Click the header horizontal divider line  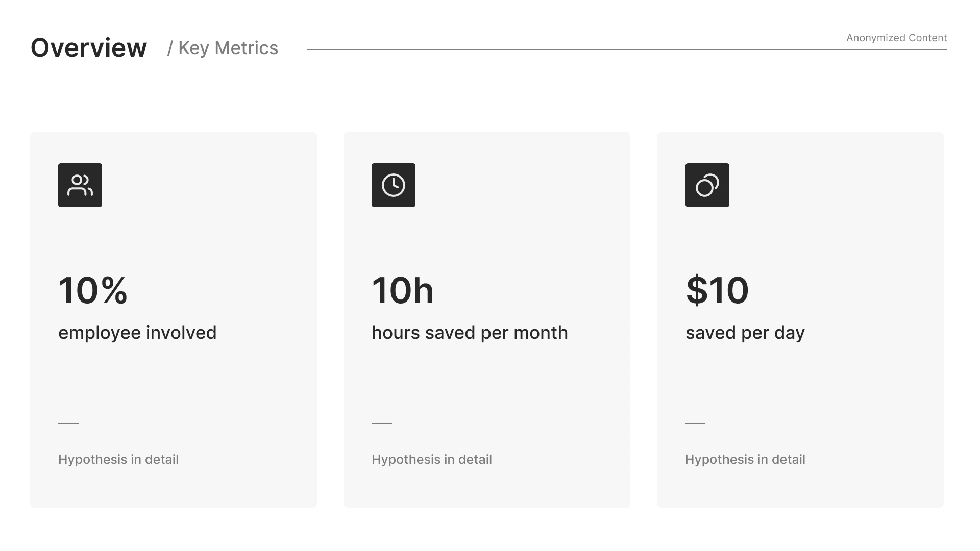point(561,49)
